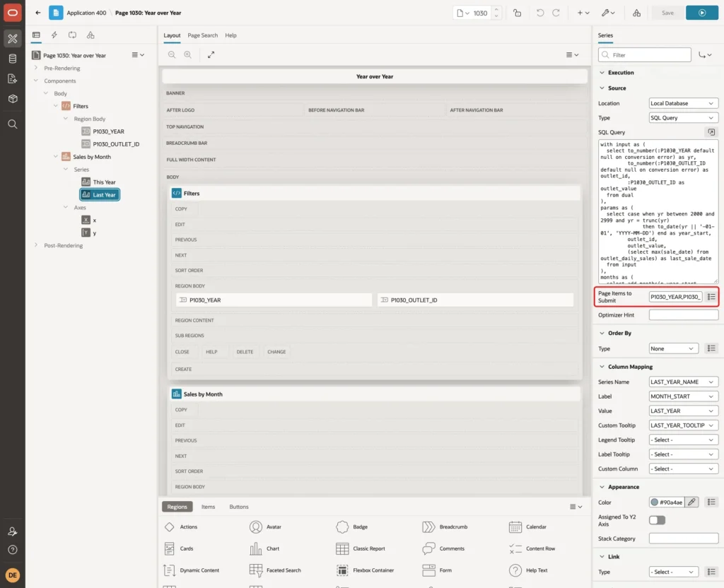This screenshot has height=588, width=724.
Task: Collapse the Column Mapping section
Action: 602,367
